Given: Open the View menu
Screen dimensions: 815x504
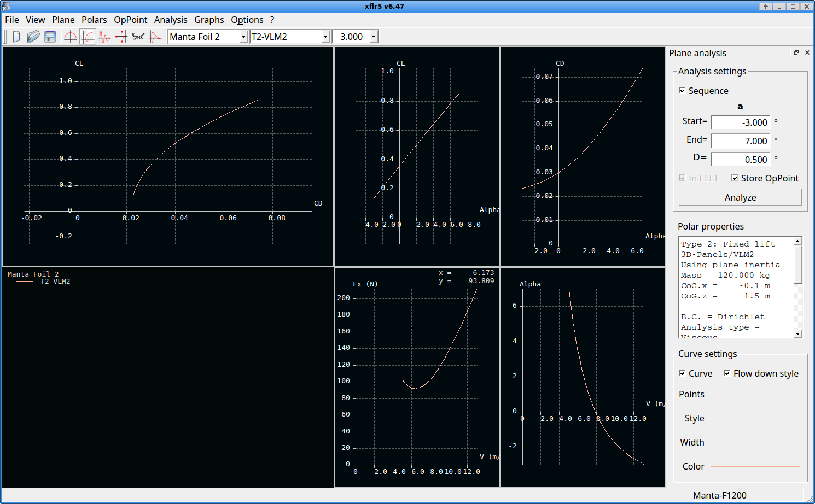Looking at the screenshot, I should click(36, 20).
